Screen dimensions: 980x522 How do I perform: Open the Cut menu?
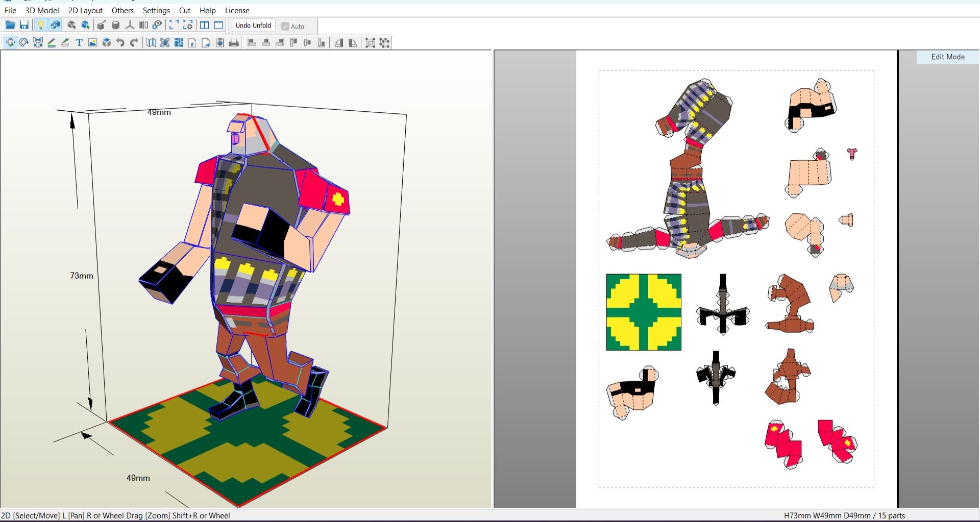184,10
